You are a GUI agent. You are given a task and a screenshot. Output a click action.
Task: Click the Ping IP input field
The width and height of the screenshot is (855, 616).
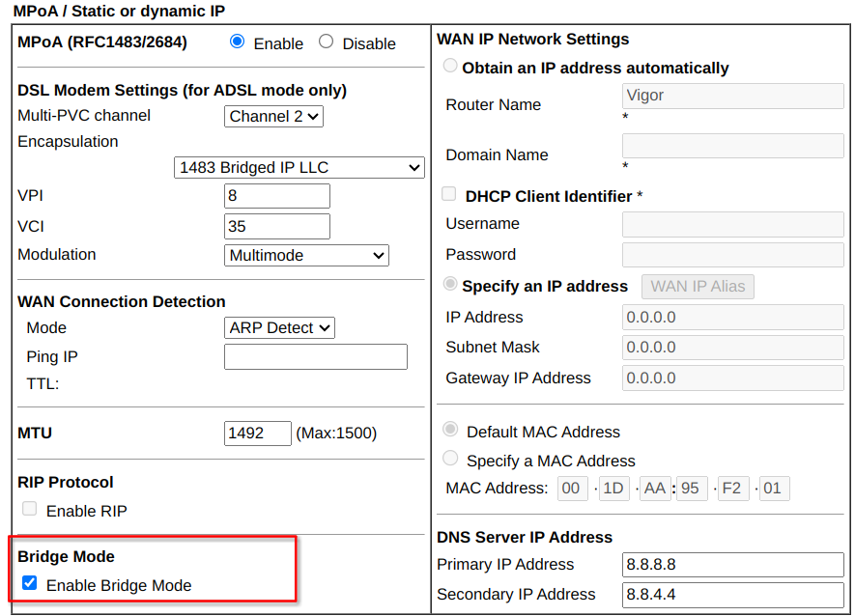tap(316, 356)
